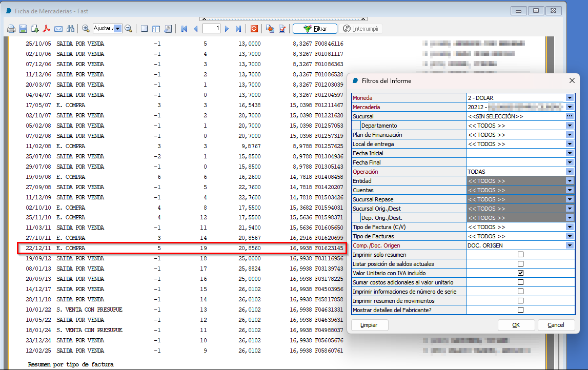The image size is (588, 370).
Task: Open the Moneda dropdown
Action: [570, 98]
